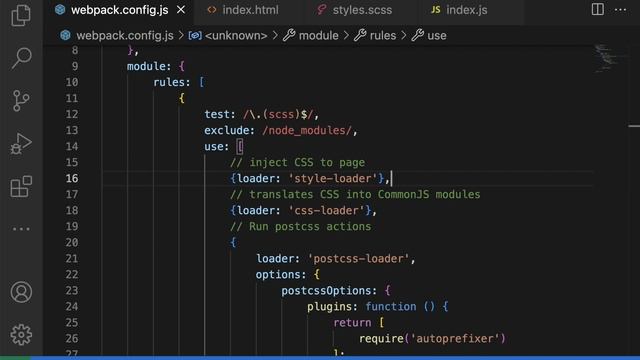Click line number 12 in gutter

pyautogui.click(x=72, y=114)
